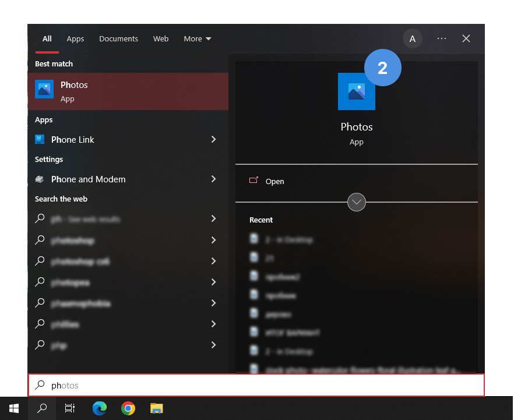Switch to the All tab

point(47,38)
